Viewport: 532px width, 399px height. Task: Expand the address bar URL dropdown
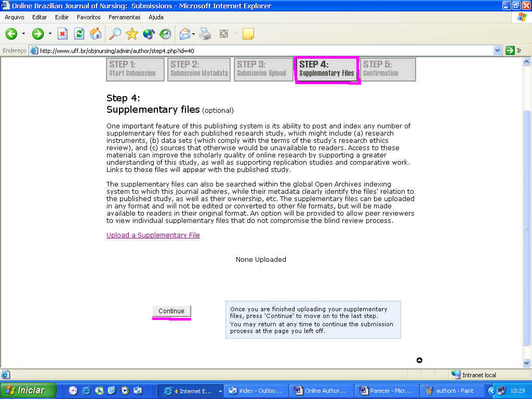[x=497, y=50]
